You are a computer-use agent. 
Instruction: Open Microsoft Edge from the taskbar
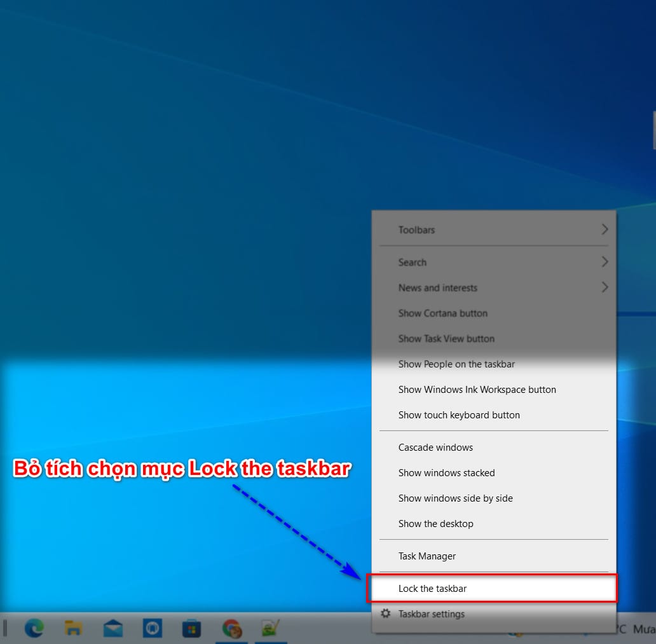coord(34,628)
